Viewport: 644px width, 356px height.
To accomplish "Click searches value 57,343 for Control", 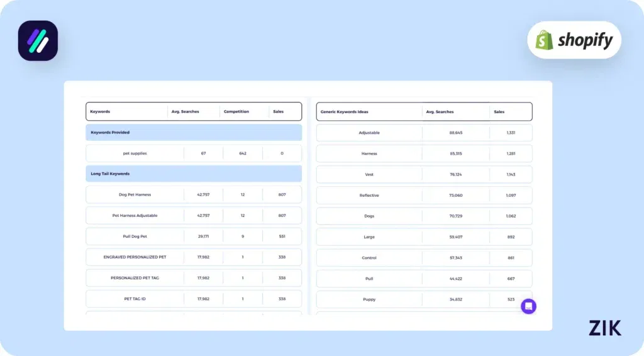I will click(455, 258).
